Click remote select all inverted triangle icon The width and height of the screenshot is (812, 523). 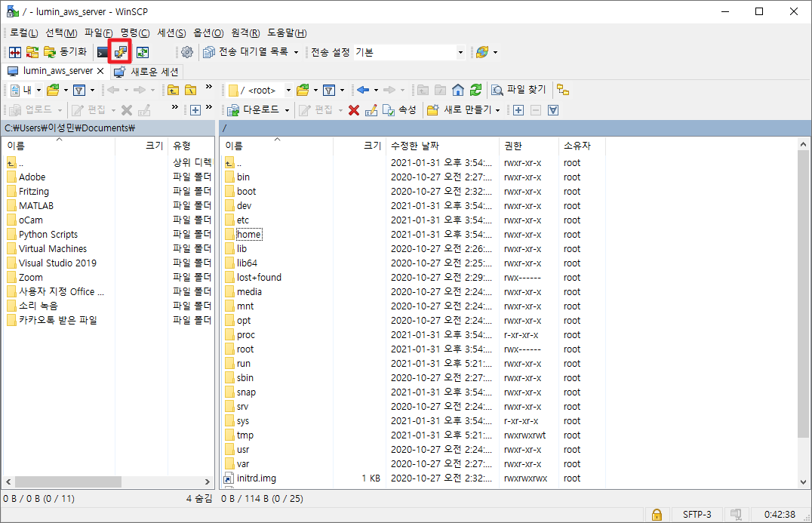pyautogui.click(x=553, y=110)
